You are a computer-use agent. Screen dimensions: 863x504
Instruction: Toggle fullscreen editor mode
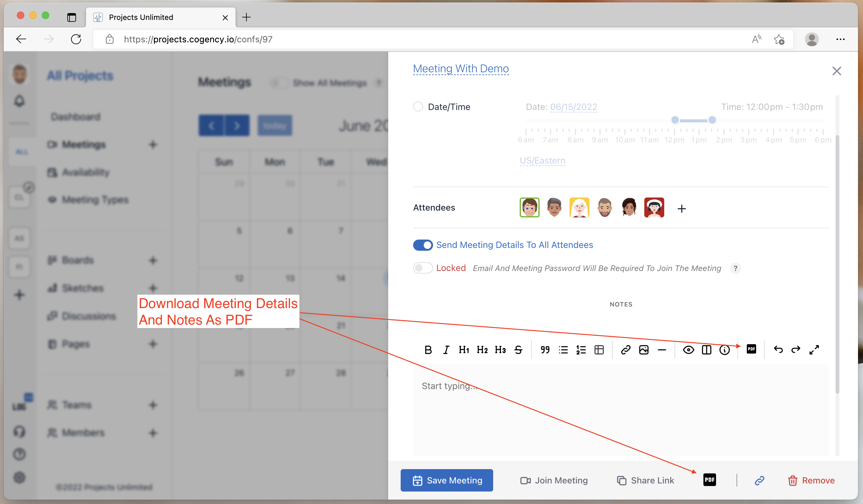click(x=814, y=349)
